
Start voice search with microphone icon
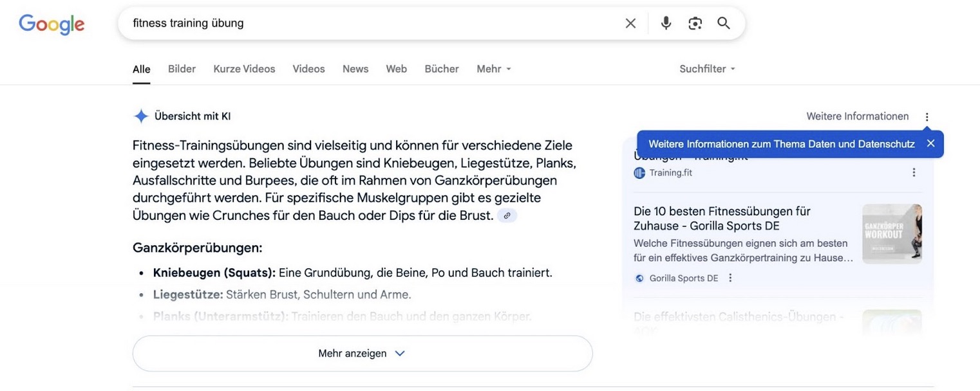[x=666, y=23]
